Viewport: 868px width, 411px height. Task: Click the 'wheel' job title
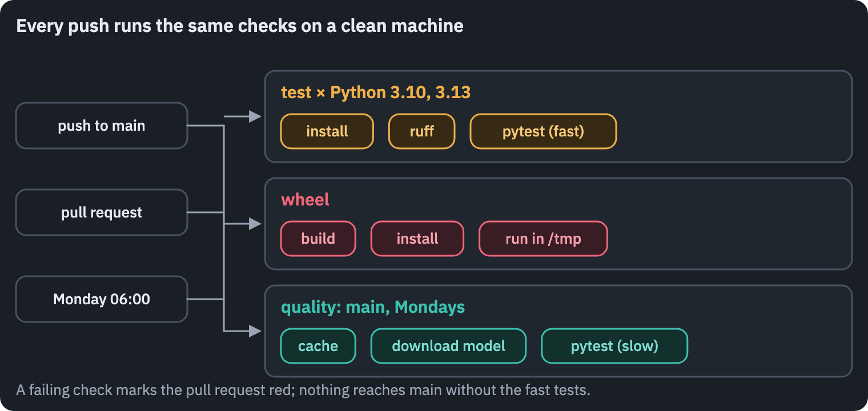pos(305,200)
